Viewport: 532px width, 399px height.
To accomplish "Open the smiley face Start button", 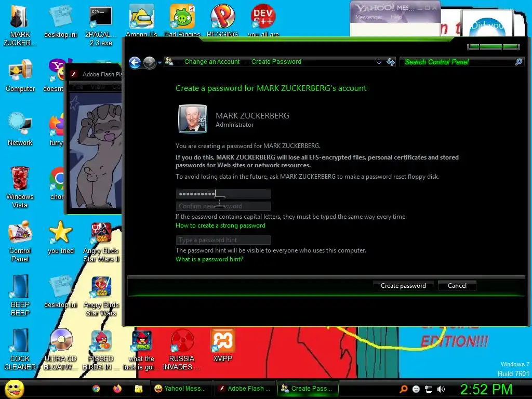I will click(15, 389).
